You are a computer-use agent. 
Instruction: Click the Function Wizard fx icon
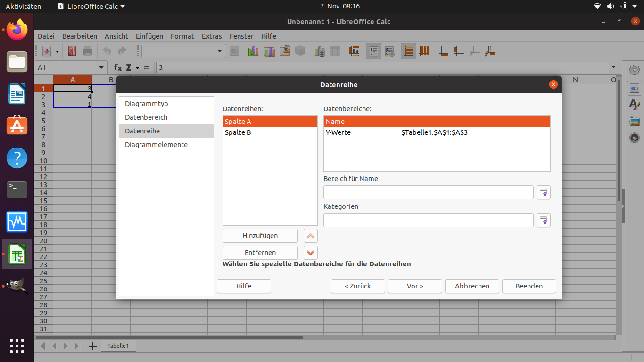coord(118,67)
